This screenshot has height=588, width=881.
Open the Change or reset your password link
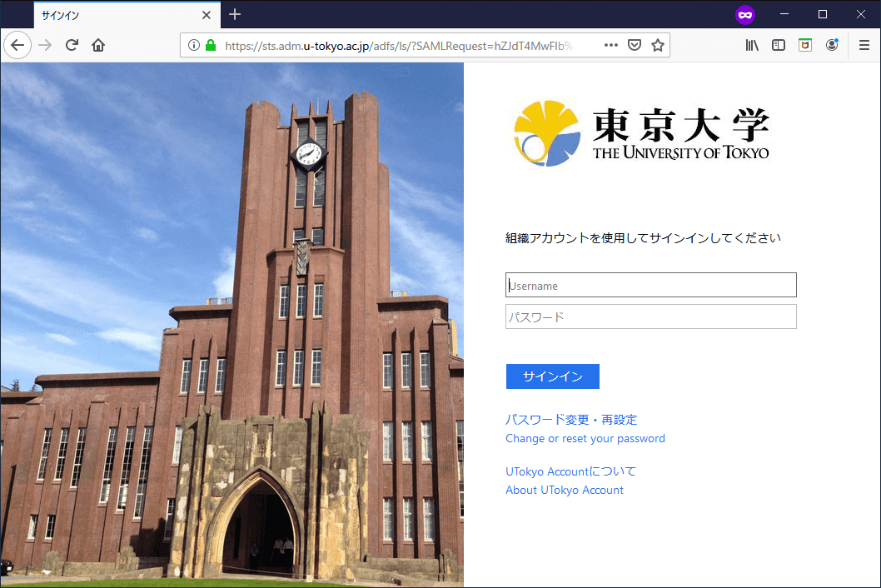pos(585,438)
